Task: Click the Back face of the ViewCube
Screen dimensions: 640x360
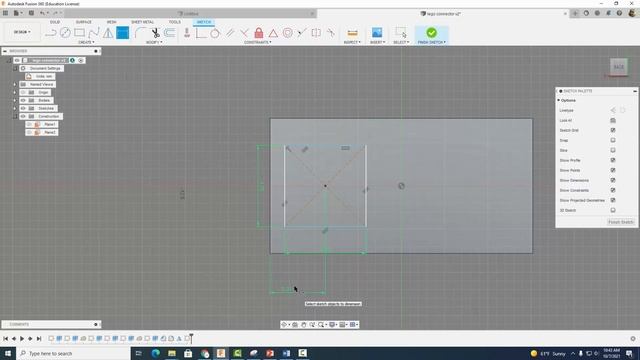Action: point(619,67)
